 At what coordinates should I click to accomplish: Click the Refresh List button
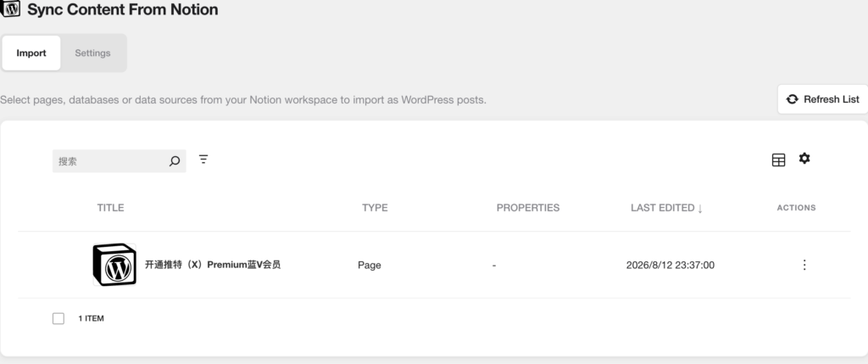pyautogui.click(x=822, y=99)
